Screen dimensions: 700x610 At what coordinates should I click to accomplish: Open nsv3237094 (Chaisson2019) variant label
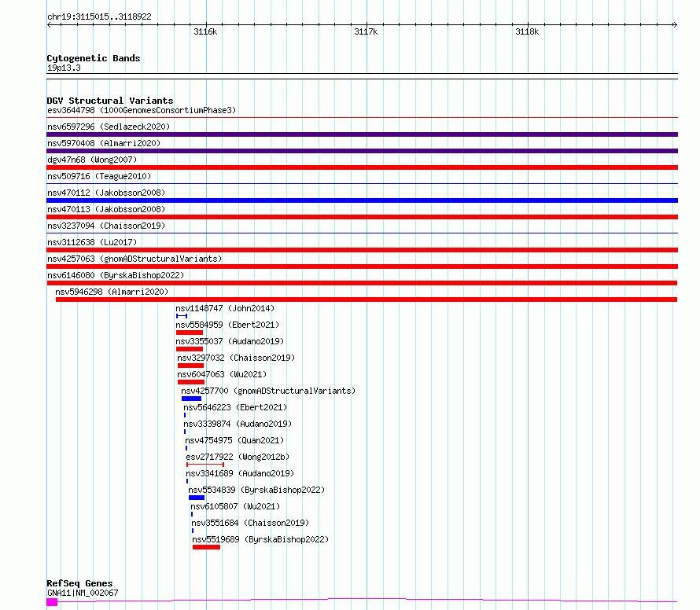(106, 226)
